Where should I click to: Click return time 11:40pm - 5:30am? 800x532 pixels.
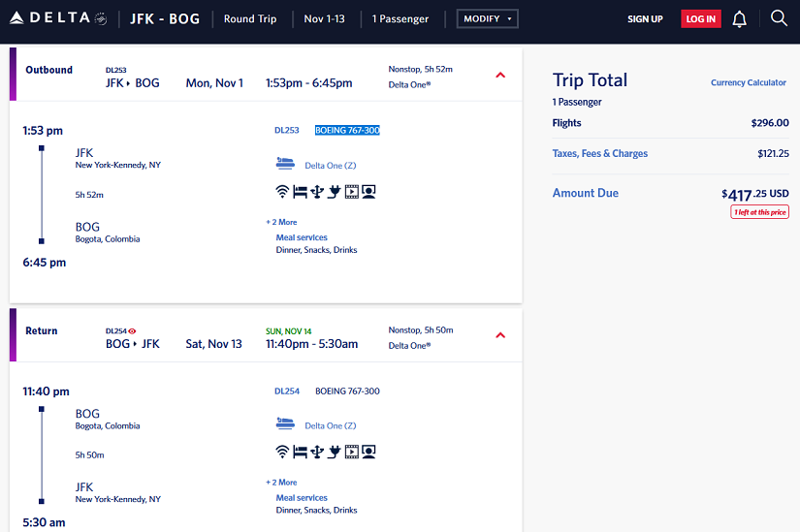[x=311, y=344]
